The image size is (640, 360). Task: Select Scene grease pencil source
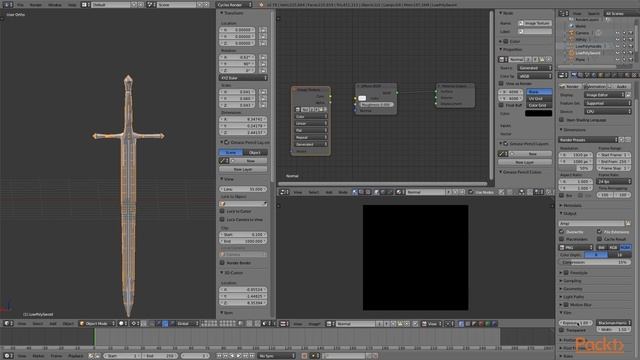point(231,152)
